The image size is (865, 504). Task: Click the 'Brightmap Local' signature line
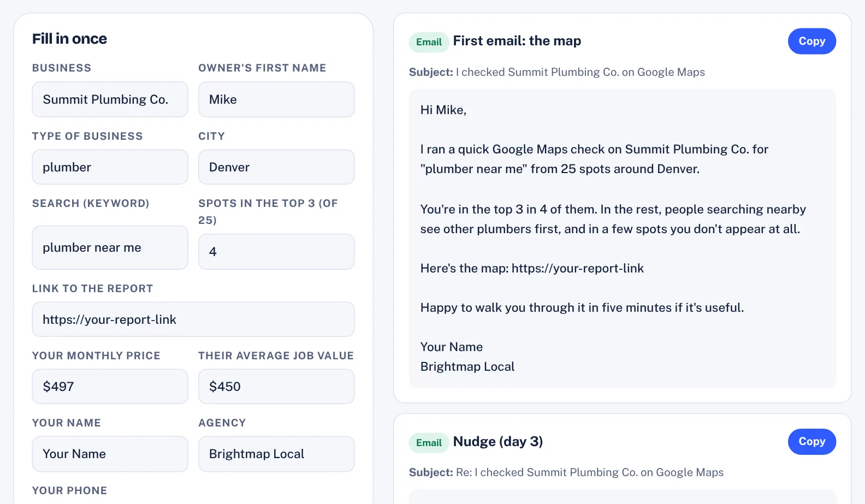point(467,366)
